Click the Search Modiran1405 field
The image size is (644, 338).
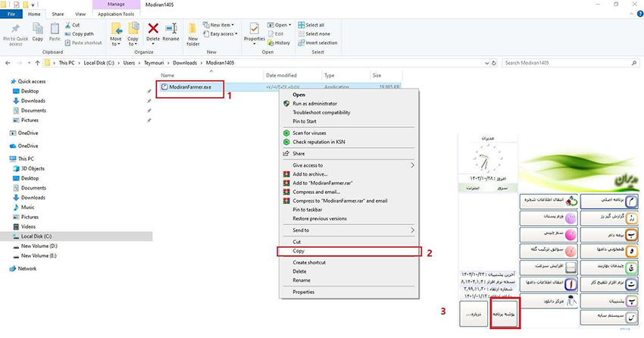pos(568,63)
